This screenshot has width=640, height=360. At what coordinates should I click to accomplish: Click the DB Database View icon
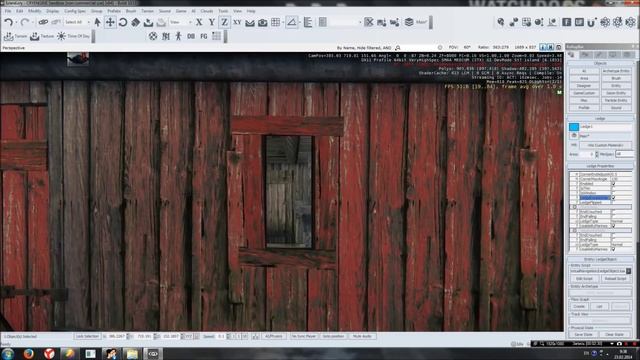pos(191,36)
